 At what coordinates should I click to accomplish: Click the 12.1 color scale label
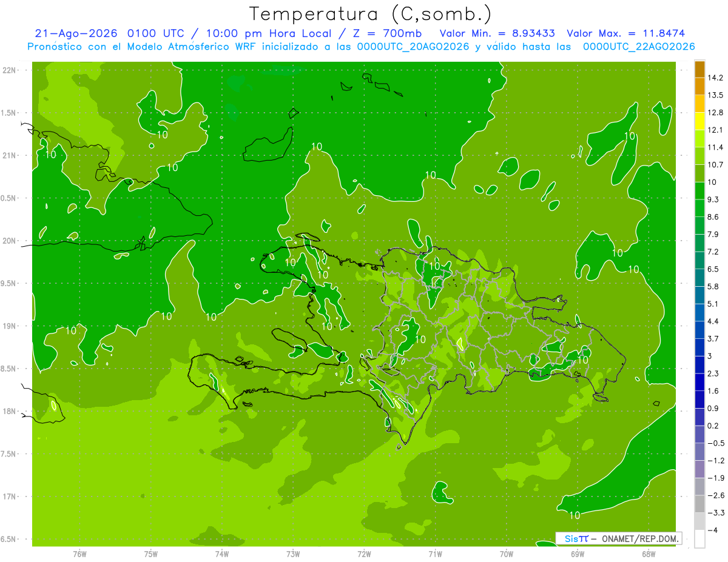pos(716,130)
